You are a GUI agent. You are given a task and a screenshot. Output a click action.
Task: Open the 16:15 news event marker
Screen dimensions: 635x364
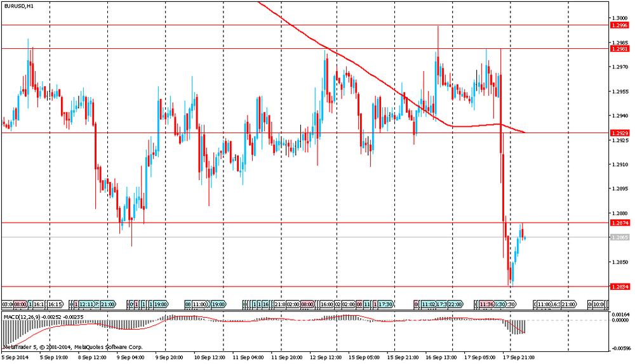(x=55, y=304)
